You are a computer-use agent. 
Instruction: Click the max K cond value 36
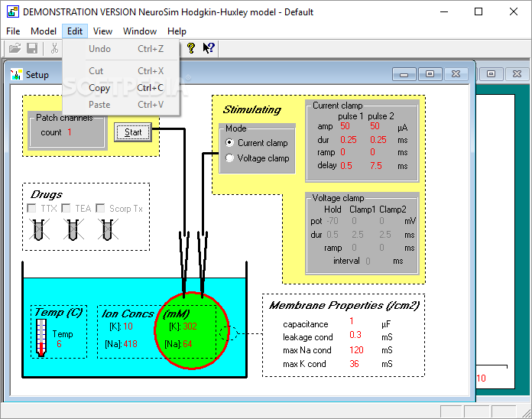[354, 364]
